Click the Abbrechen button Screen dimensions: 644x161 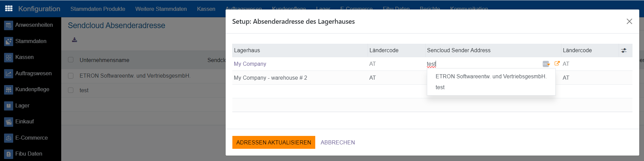(x=338, y=142)
